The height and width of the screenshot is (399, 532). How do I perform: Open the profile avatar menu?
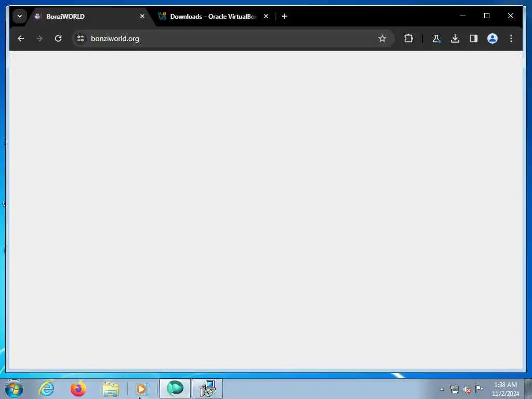(493, 38)
